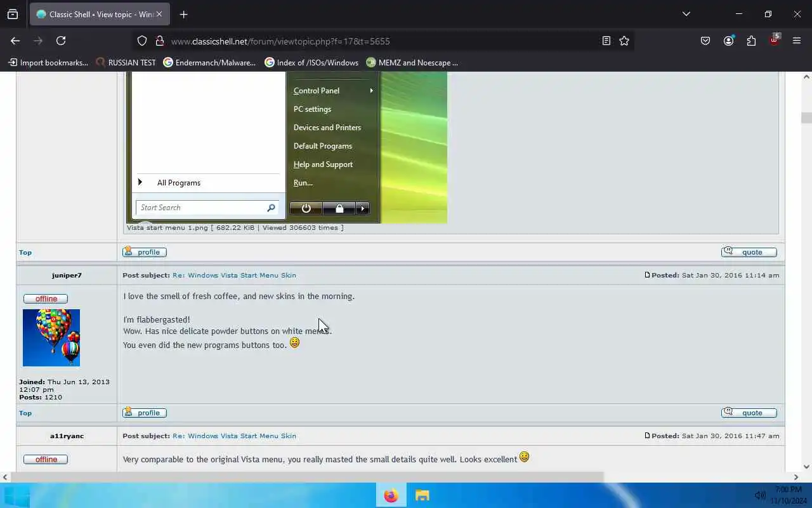This screenshot has height=508, width=812.
Task: Click juniper7 username
Action: (x=67, y=276)
